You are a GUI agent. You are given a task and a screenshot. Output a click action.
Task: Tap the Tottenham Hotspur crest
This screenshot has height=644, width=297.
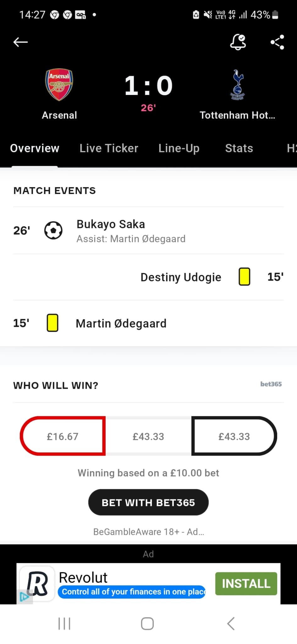(238, 85)
